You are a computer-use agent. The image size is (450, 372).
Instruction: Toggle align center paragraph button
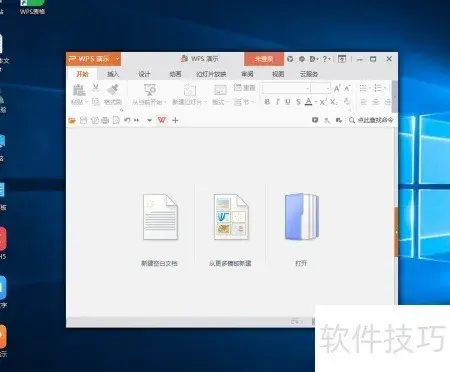(376, 102)
